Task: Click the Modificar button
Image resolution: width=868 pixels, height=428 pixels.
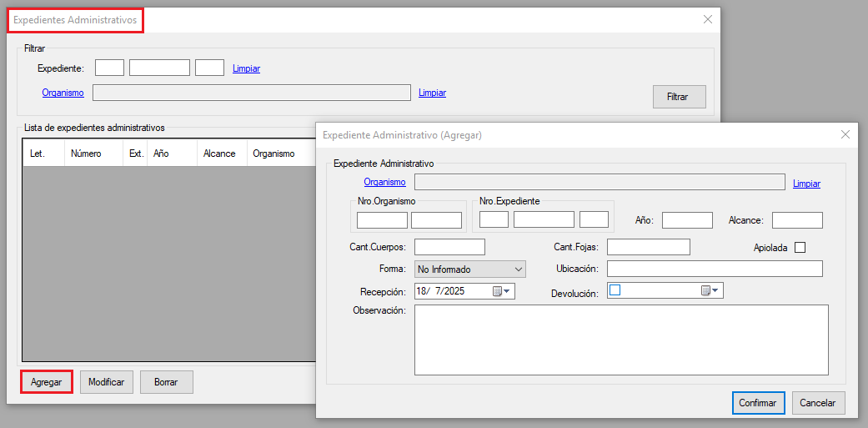Action: (x=106, y=382)
